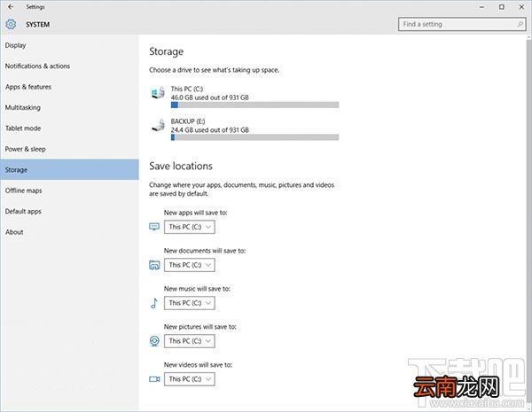Click the Find a setting search box
Screen dimensions: 532x412
click(462, 24)
